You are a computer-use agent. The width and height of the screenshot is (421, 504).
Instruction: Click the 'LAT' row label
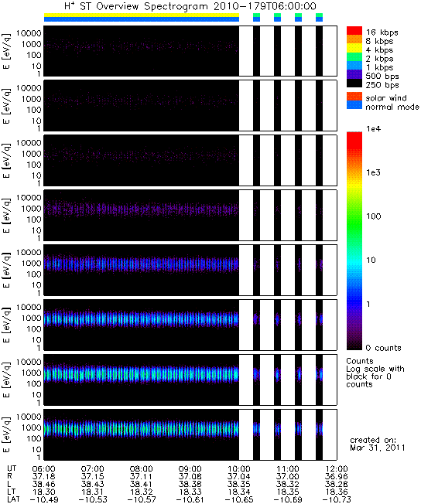coord(13,499)
